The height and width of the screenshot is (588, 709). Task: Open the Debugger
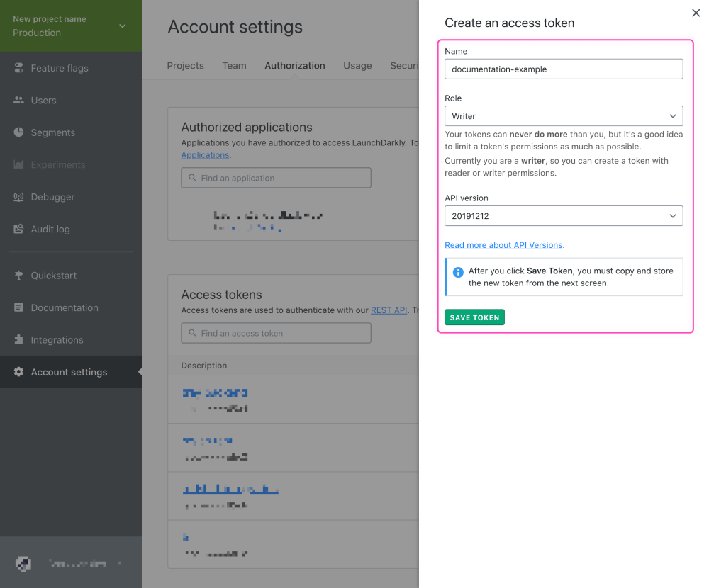pyautogui.click(x=52, y=197)
